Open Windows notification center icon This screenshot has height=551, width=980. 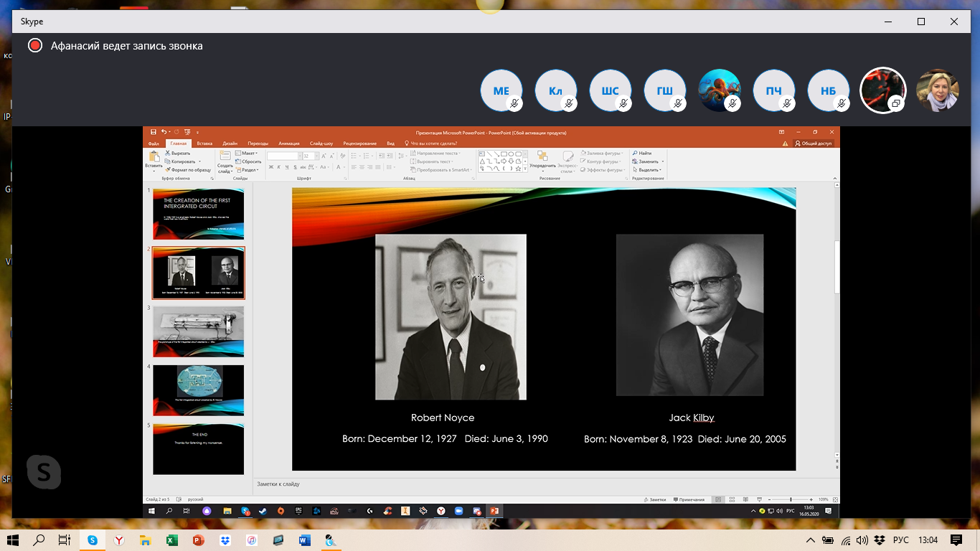coord(956,540)
